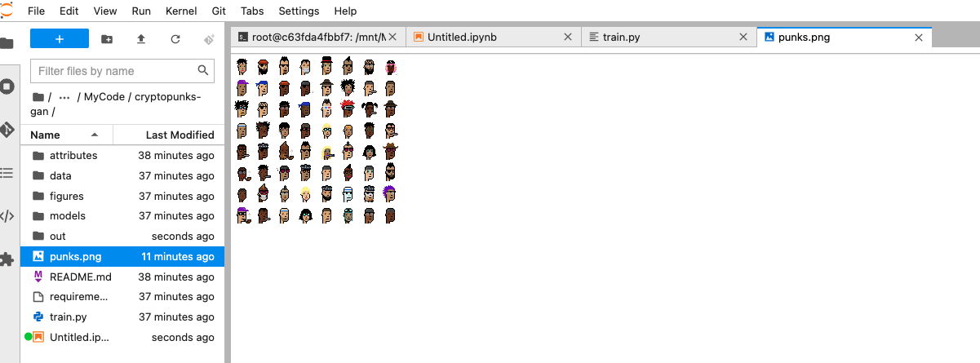
Task: Select punks.png in file list
Action: pyautogui.click(x=123, y=256)
